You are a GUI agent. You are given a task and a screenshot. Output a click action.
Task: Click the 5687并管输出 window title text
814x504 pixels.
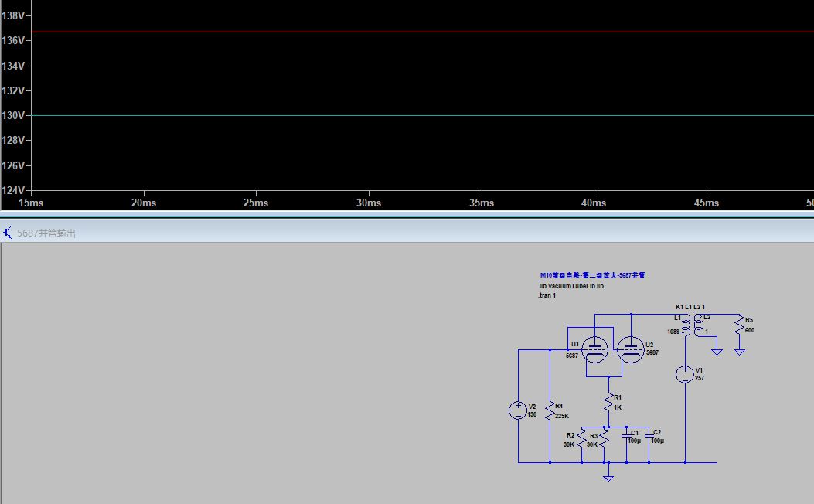(46, 233)
